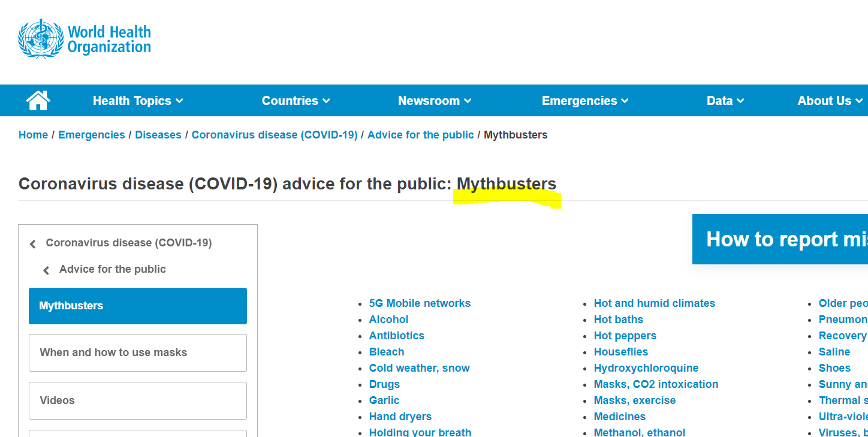Screen dimensions: 868x437
Task: Open the Masks, CO2 intoxication link
Action: click(x=656, y=384)
